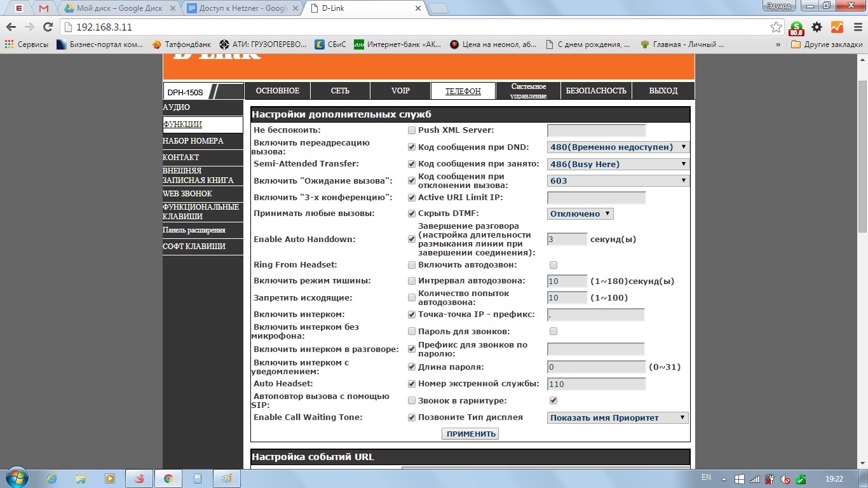Switch to the БЕЗОПАСНОСТЬ tab
This screenshot has height=488, width=868.
tap(596, 91)
